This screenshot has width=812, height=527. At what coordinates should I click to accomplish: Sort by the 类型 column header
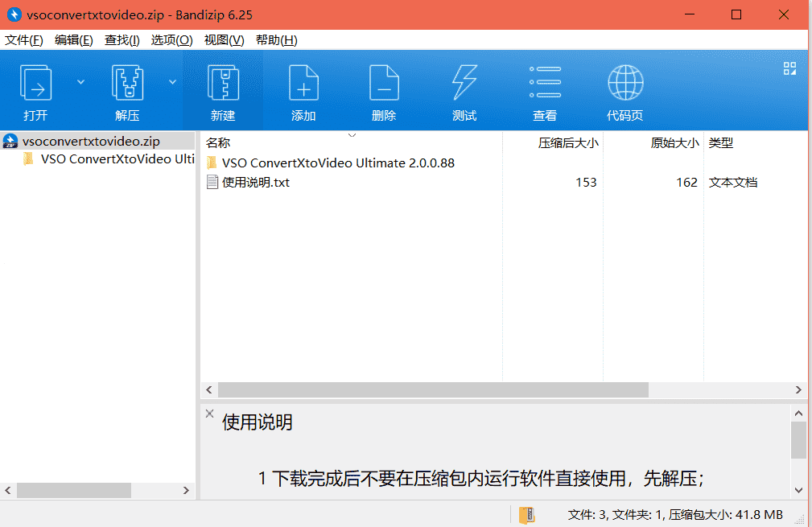721,143
